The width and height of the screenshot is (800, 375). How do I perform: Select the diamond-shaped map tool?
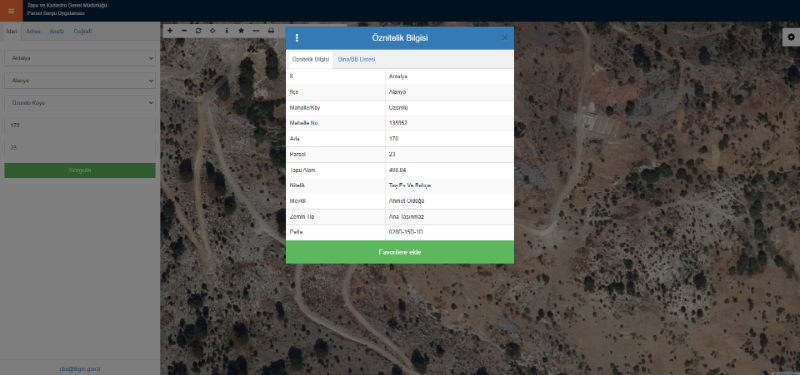(x=213, y=31)
